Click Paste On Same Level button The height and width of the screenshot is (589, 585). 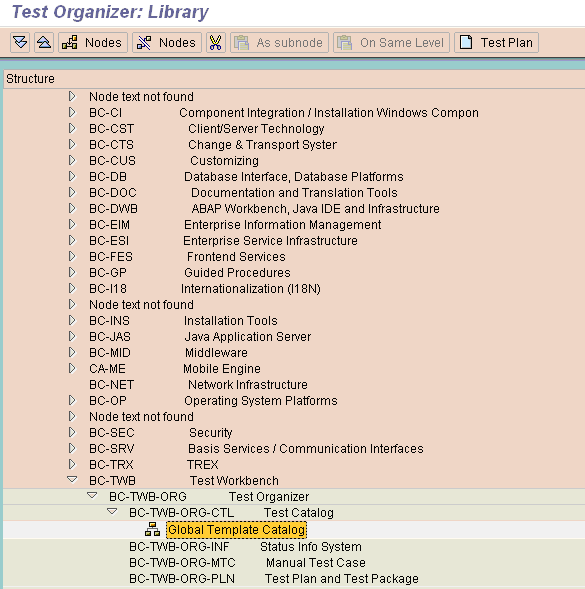391,42
